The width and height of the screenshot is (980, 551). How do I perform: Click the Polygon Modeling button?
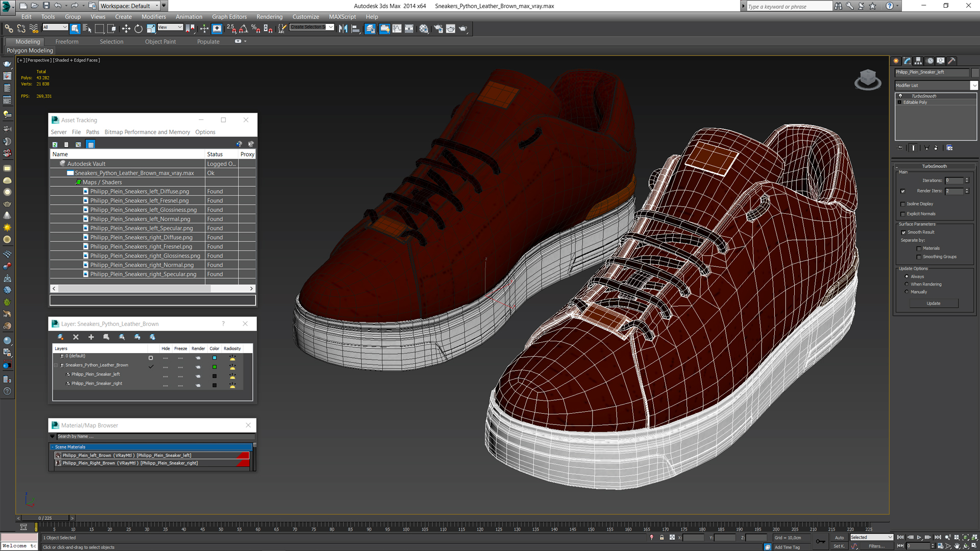(x=30, y=51)
